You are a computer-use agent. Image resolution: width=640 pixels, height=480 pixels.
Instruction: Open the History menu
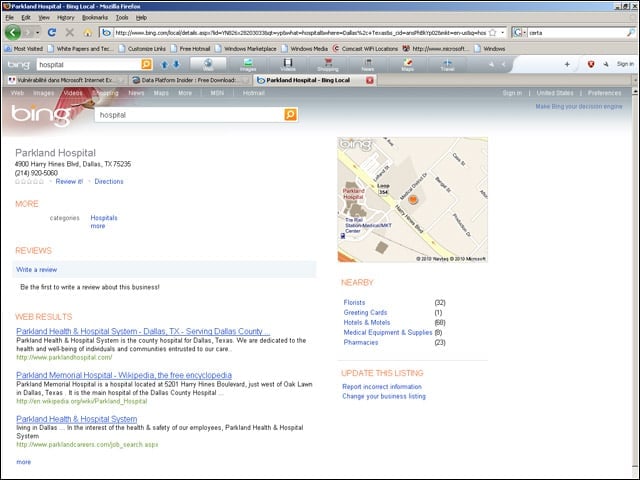point(66,18)
